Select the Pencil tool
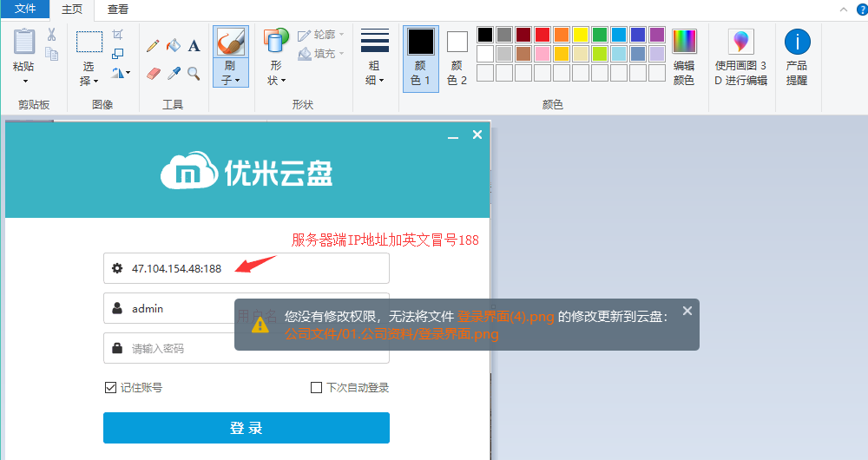Viewport: 868px width, 460px height. 153,45
